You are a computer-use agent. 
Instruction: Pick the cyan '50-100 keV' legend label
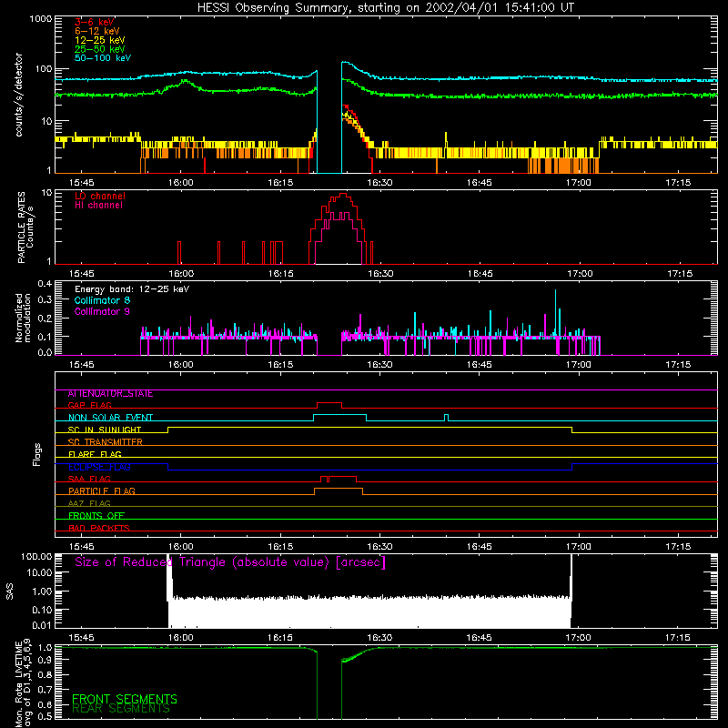(103, 58)
